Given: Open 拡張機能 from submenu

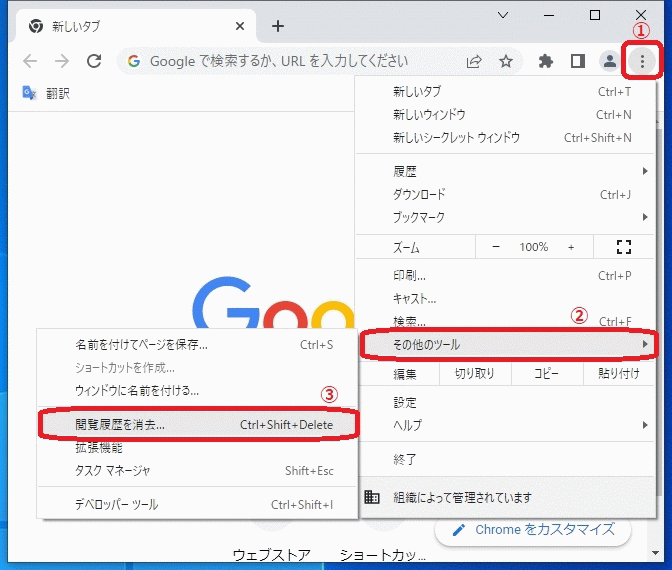Looking at the screenshot, I should point(197,448).
